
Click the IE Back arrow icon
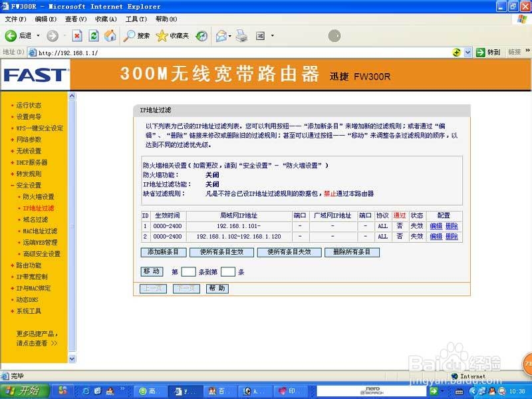point(11,36)
